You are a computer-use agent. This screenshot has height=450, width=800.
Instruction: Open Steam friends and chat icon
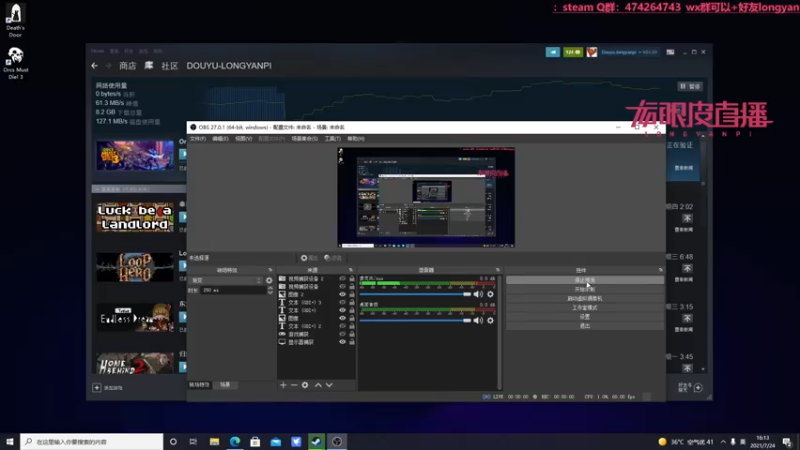698,388
